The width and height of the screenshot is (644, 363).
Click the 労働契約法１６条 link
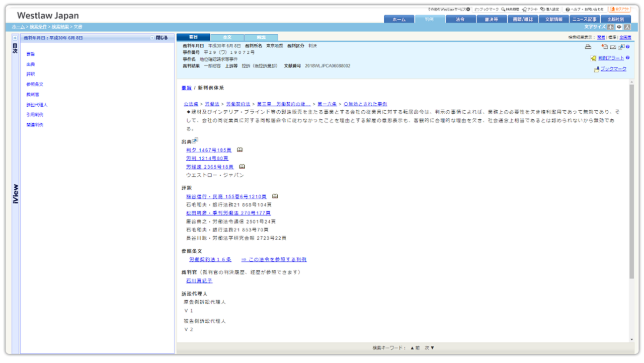(210, 260)
